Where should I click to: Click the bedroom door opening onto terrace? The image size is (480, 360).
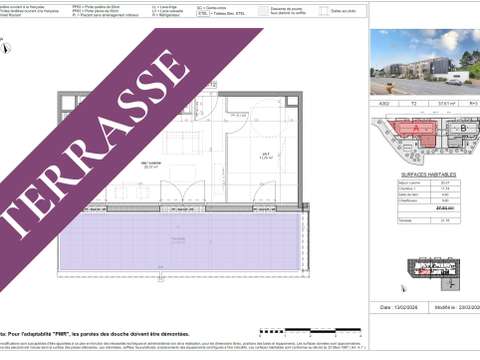click(x=264, y=192)
